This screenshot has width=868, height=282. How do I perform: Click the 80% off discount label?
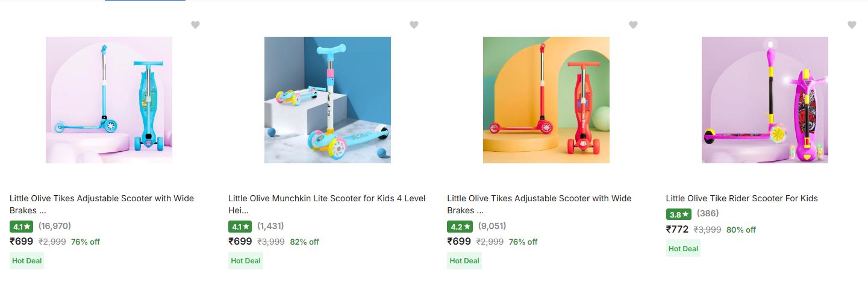coord(741,230)
